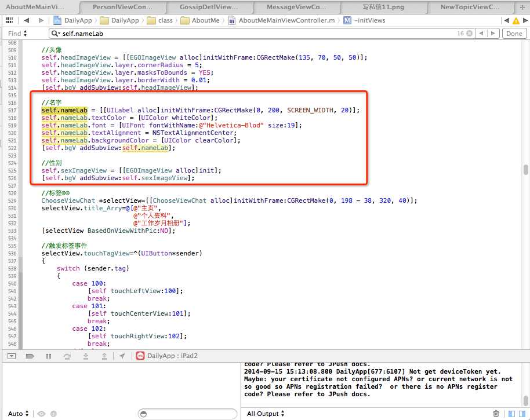Click line number 517 in gutter
The image size is (530, 420).
[12, 111]
